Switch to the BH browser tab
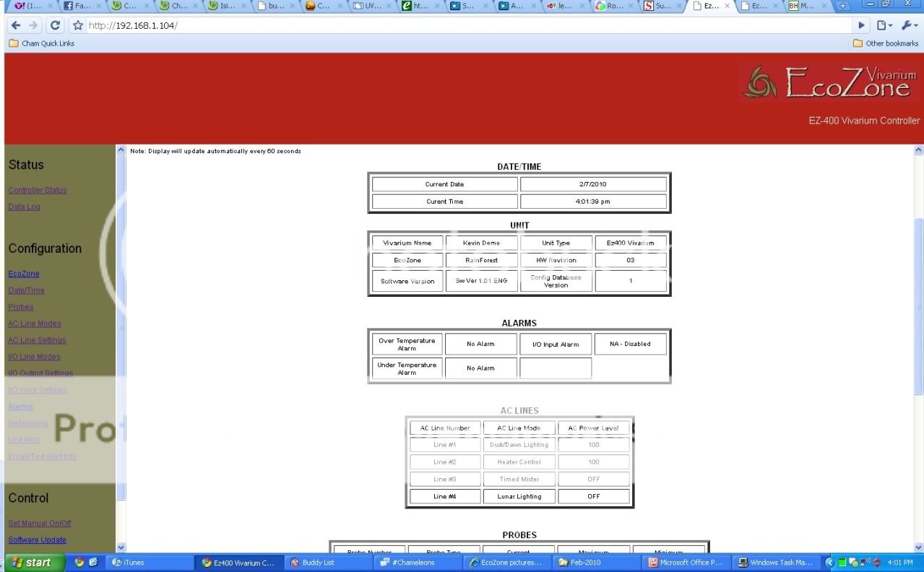The height and width of the screenshot is (572, 924). 803,6
